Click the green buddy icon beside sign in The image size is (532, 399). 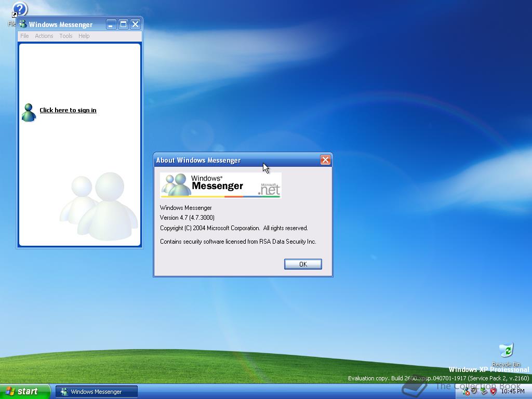pyautogui.click(x=29, y=112)
